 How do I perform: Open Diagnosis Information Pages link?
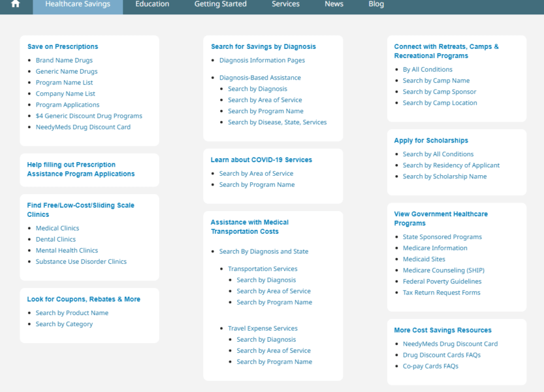pyautogui.click(x=262, y=60)
